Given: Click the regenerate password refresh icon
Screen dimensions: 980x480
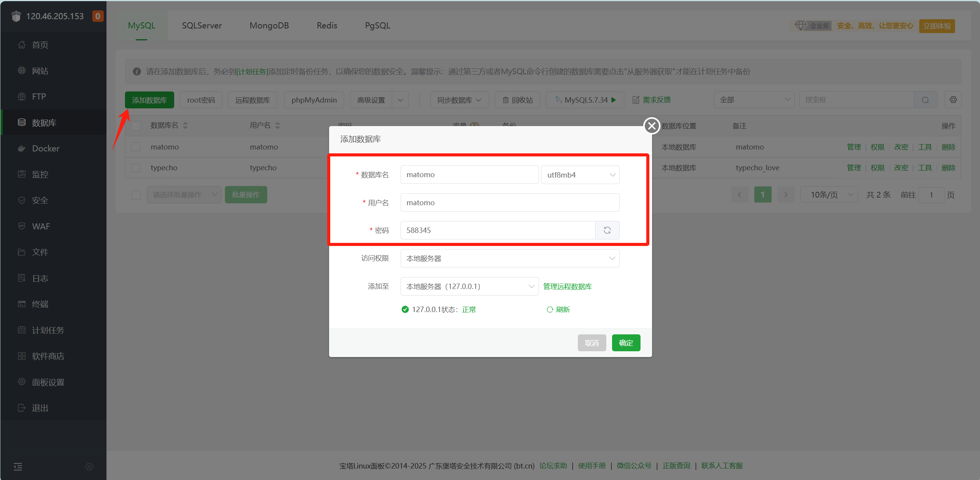Looking at the screenshot, I should [x=607, y=230].
